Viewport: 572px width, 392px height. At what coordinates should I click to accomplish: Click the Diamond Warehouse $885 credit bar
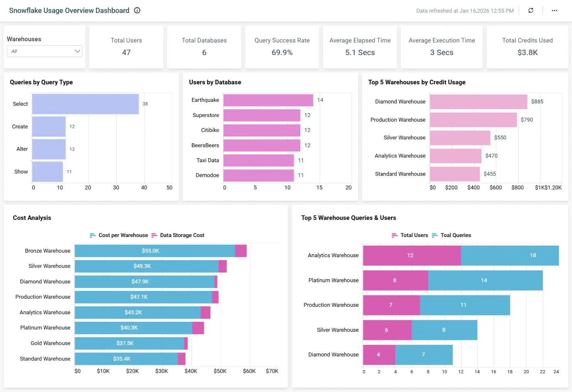pyautogui.click(x=479, y=101)
